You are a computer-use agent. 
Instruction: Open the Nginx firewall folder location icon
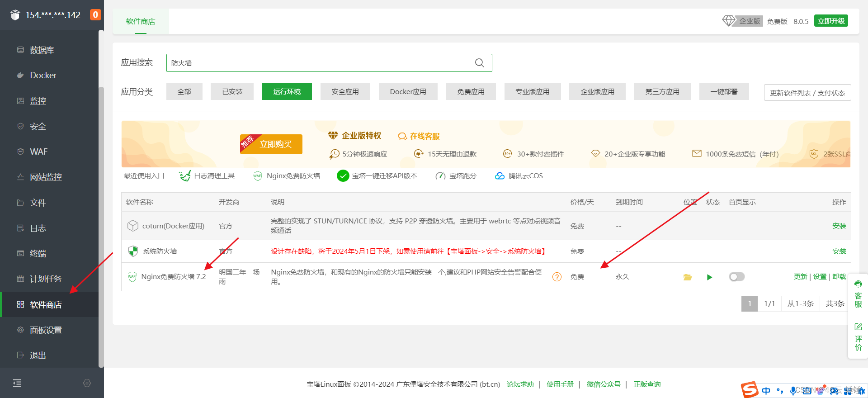click(x=688, y=277)
